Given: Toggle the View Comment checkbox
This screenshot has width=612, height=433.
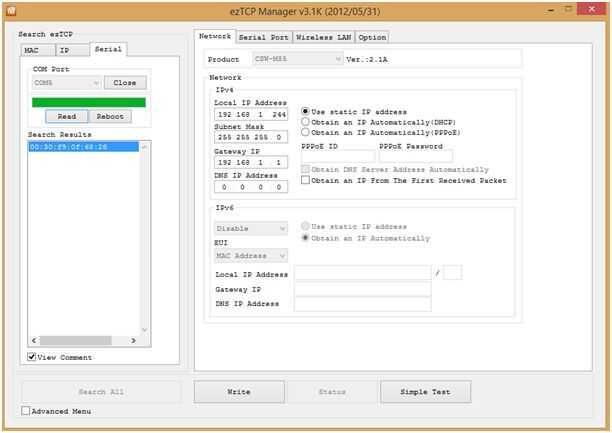Looking at the screenshot, I should [x=32, y=357].
